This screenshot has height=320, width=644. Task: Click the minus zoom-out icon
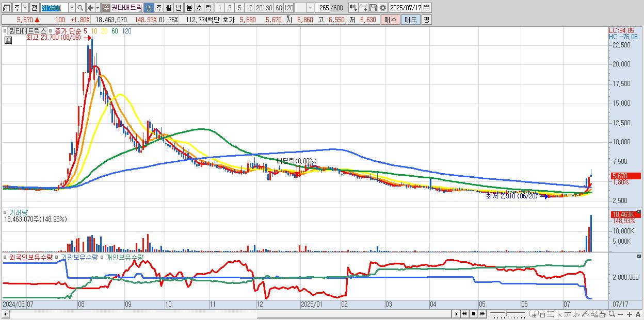621,314
